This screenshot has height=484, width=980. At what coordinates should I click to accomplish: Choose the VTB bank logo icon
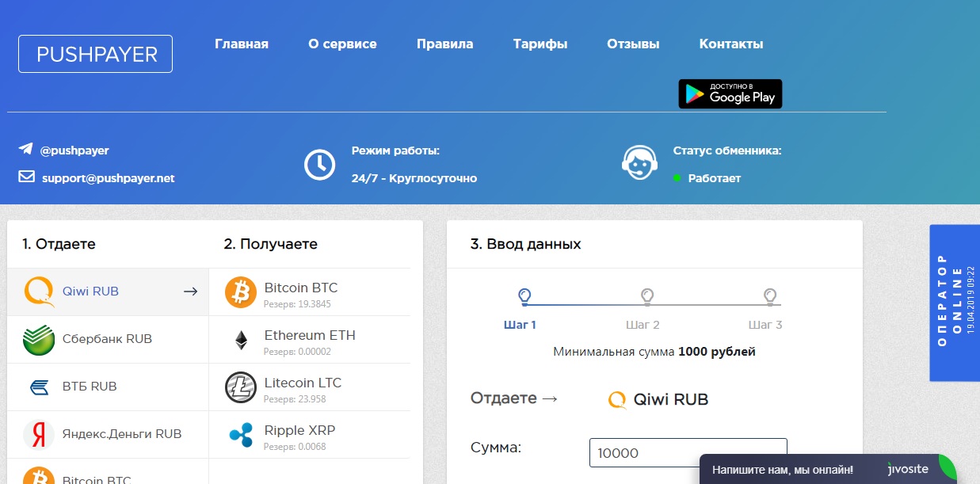39,387
